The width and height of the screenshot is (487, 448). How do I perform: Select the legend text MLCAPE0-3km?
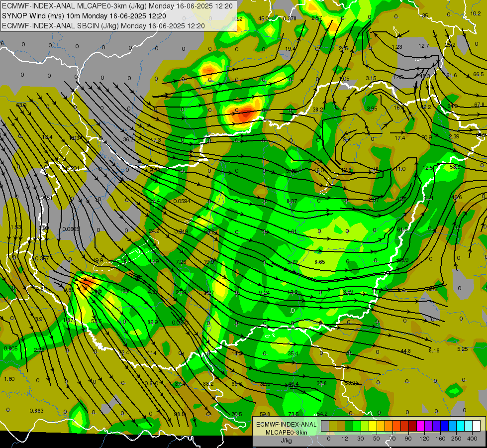point(286,433)
